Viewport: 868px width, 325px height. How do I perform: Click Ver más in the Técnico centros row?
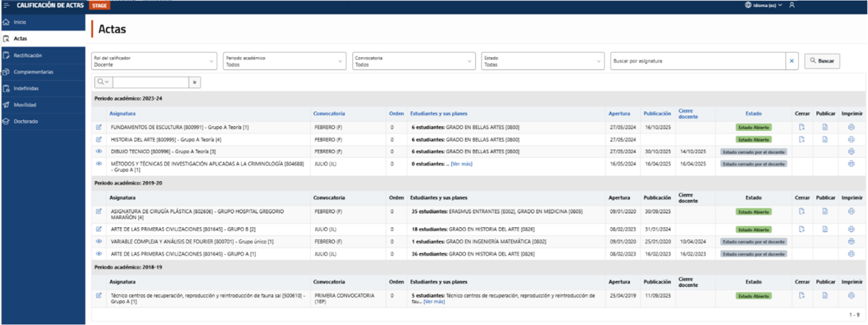click(x=434, y=301)
